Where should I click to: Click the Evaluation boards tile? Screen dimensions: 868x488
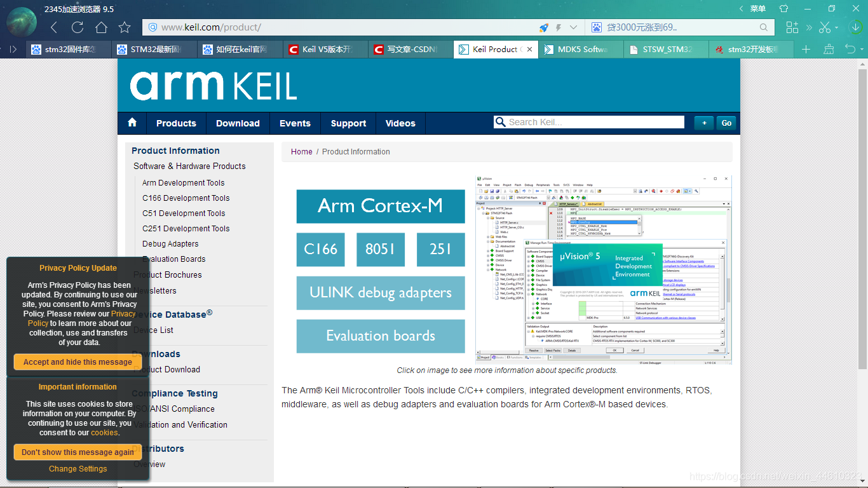[x=381, y=336]
